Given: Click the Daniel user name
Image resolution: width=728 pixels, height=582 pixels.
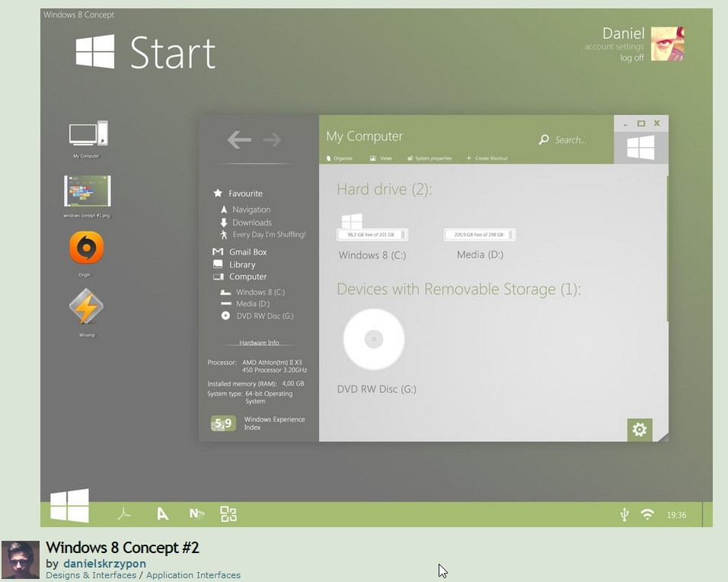Looking at the screenshot, I should point(623,33).
